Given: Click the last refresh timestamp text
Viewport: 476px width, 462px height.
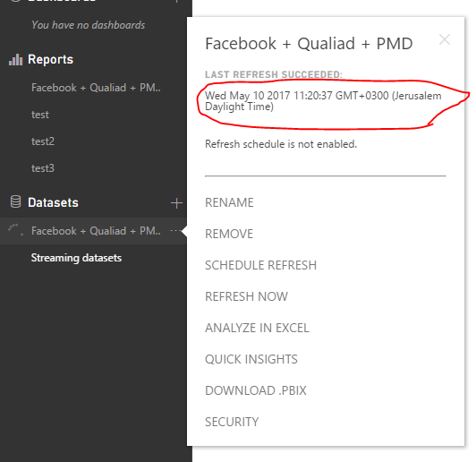Looking at the screenshot, I should (x=323, y=101).
